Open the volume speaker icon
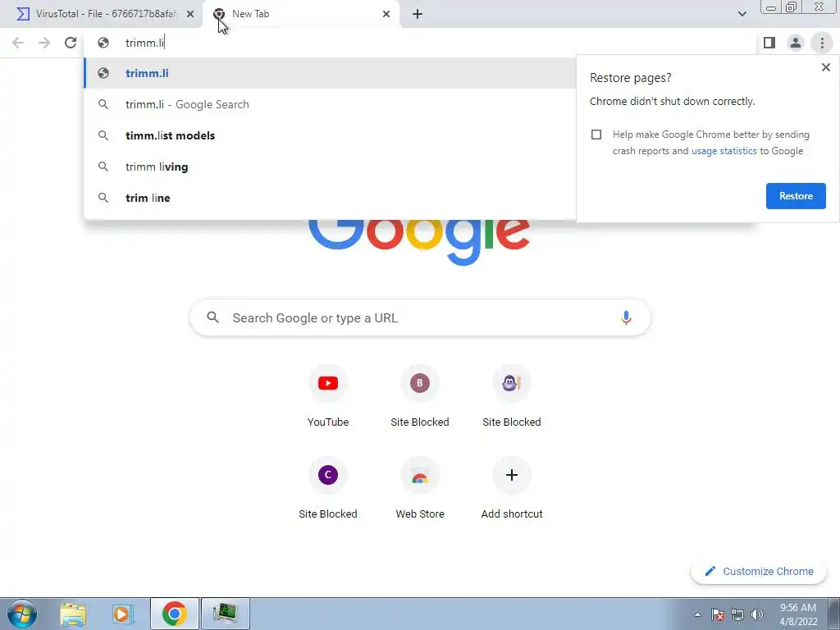 (757, 614)
